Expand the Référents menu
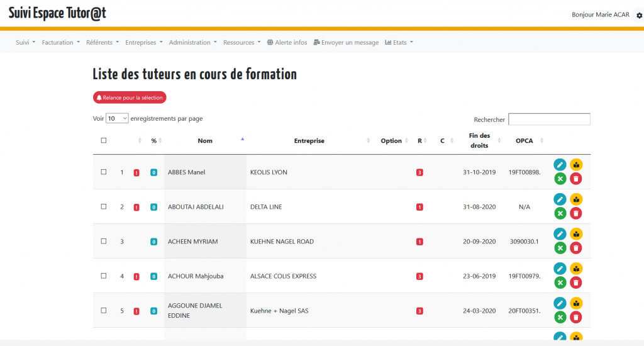Image resolution: width=644 pixels, height=346 pixels. tap(103, 42)
